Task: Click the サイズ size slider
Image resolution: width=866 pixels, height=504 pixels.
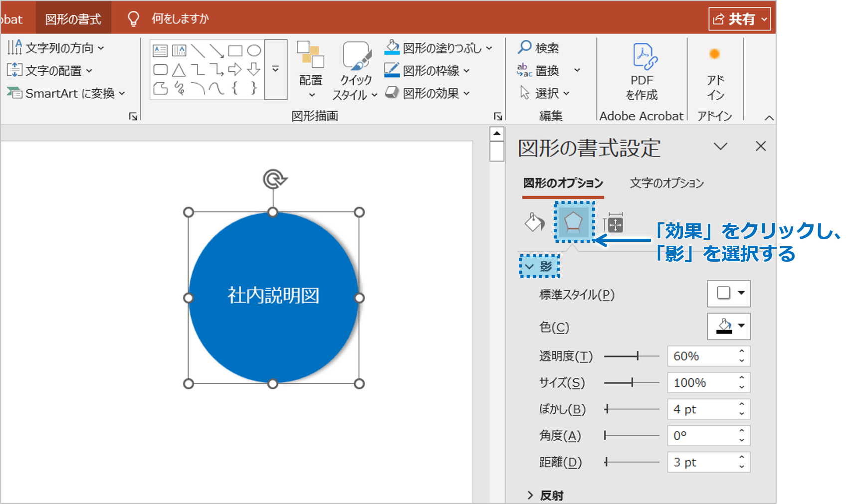Action: 632,382
